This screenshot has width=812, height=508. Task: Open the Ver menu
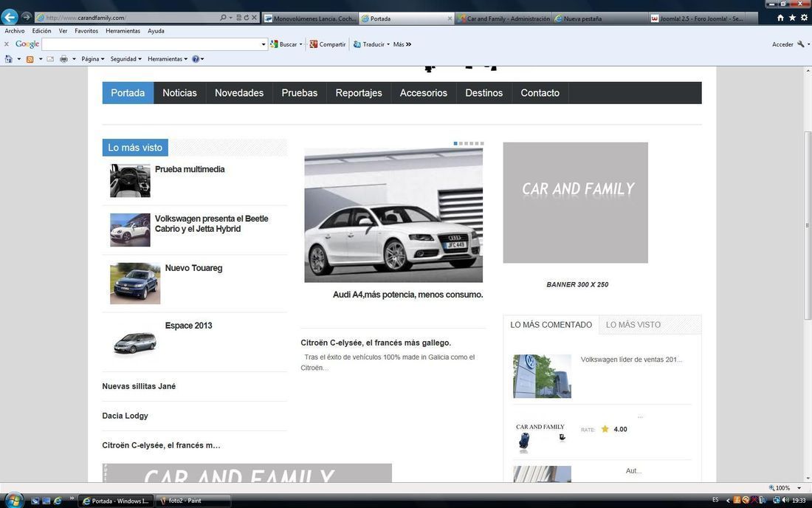63,31
